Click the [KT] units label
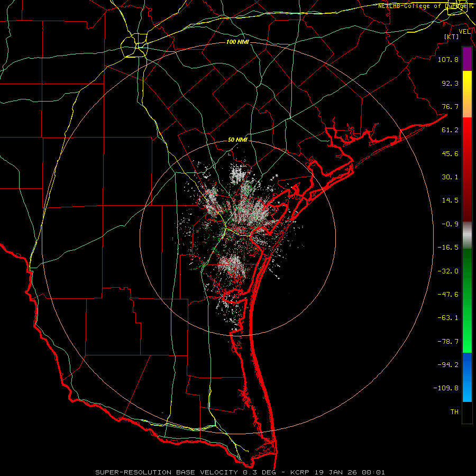The image size is (476, 476). 451,36
